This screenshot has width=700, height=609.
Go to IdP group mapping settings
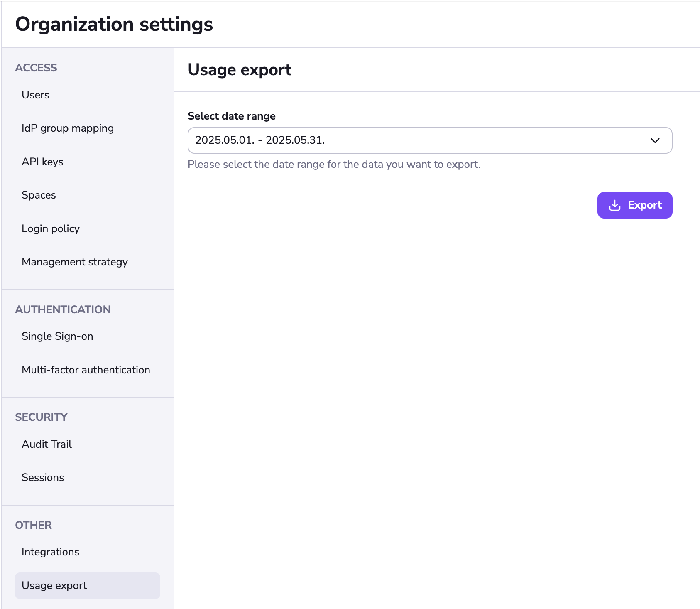[x=68, y=128]
